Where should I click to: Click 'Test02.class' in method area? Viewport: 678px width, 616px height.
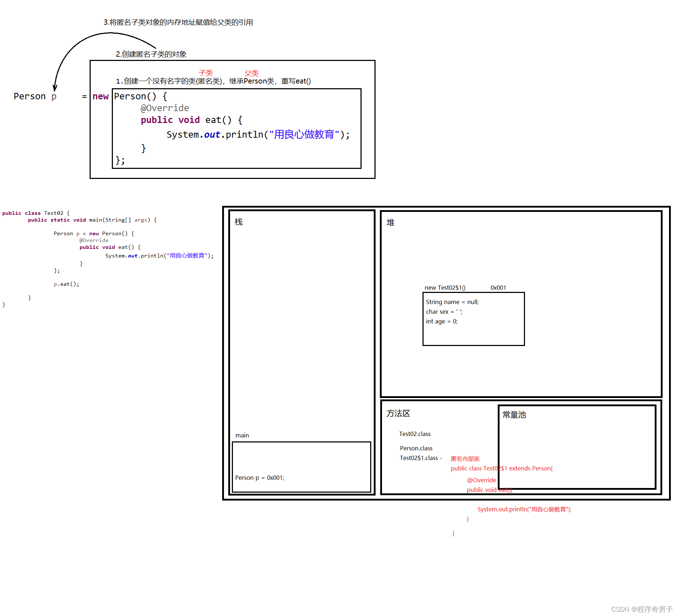pyautogui.click(x=415, y=434)
